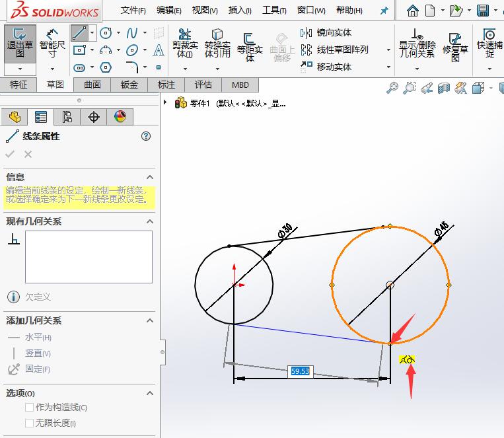Switch to the 钣金 (Sheet Metal) tab

[x=129, y=85]
